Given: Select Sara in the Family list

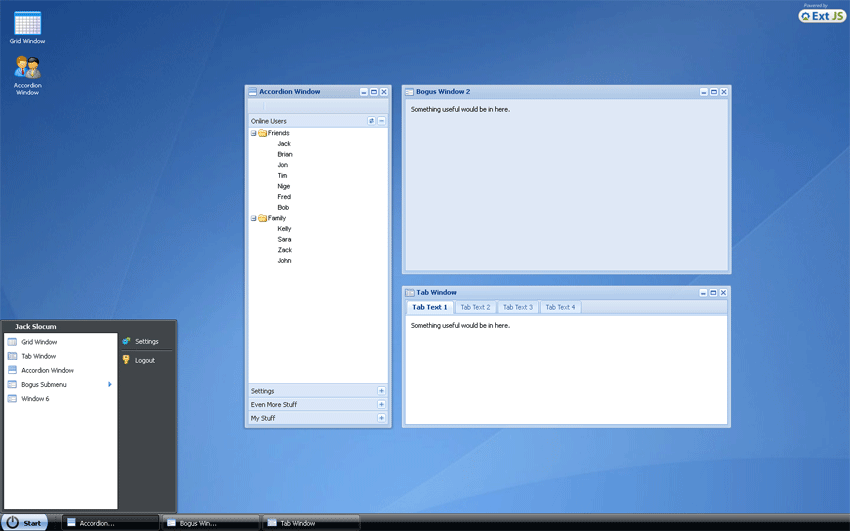Looking at the screenshot, I should (x=284, y=239).
